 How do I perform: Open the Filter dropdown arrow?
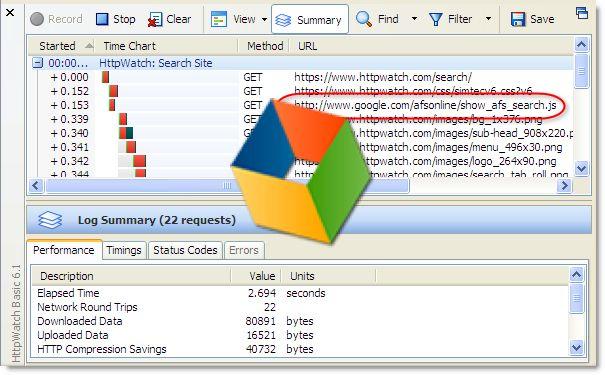coord(488,19)
